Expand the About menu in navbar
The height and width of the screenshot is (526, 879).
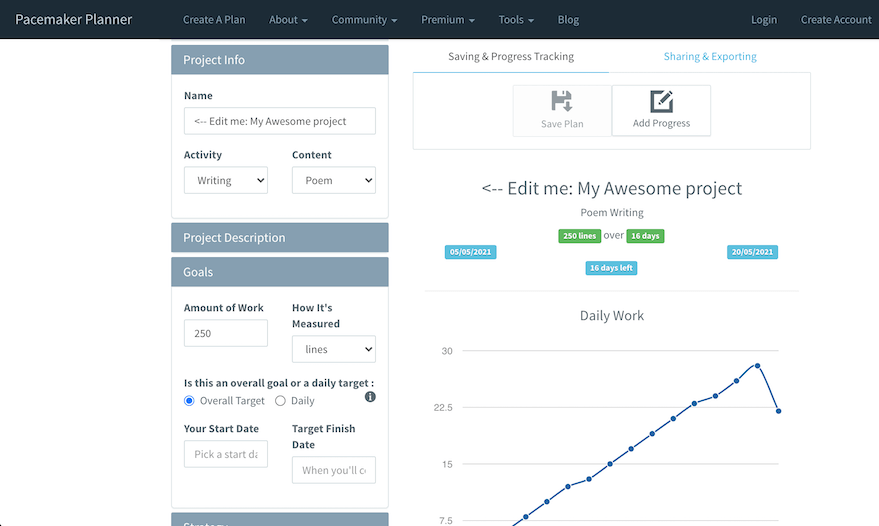click(x=288, y=20)
